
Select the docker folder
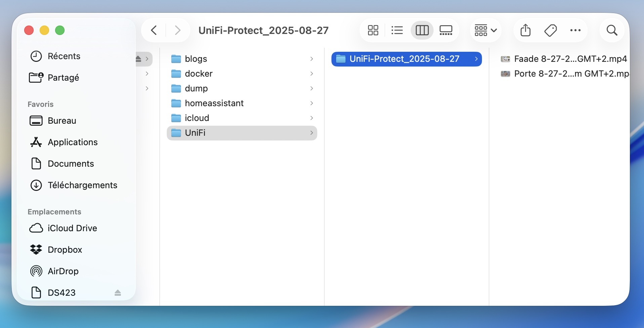click(242, 74)
